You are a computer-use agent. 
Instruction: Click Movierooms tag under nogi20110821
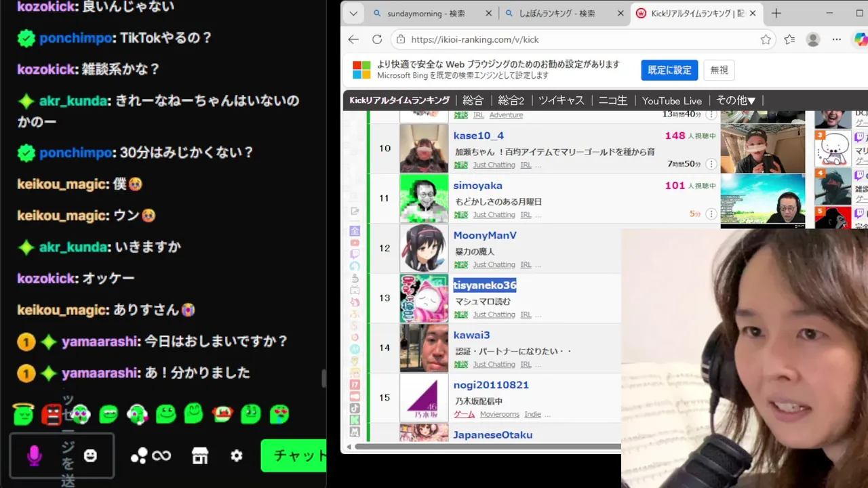500,414
